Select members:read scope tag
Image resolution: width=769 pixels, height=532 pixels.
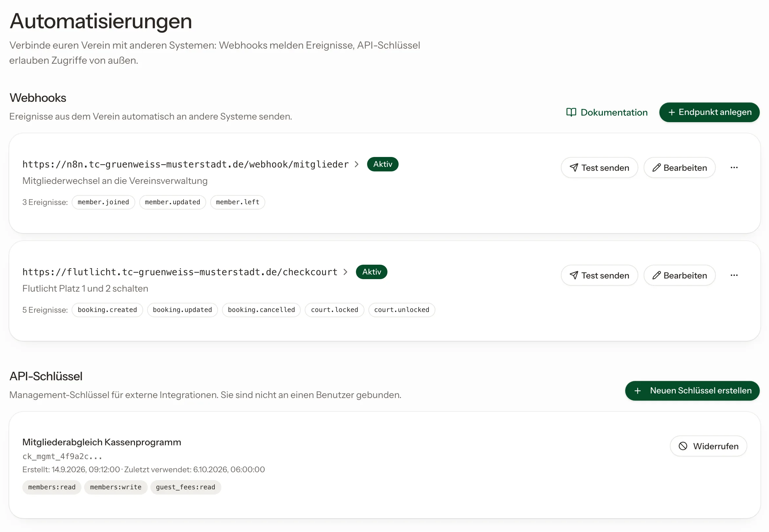tap(52, 487)
